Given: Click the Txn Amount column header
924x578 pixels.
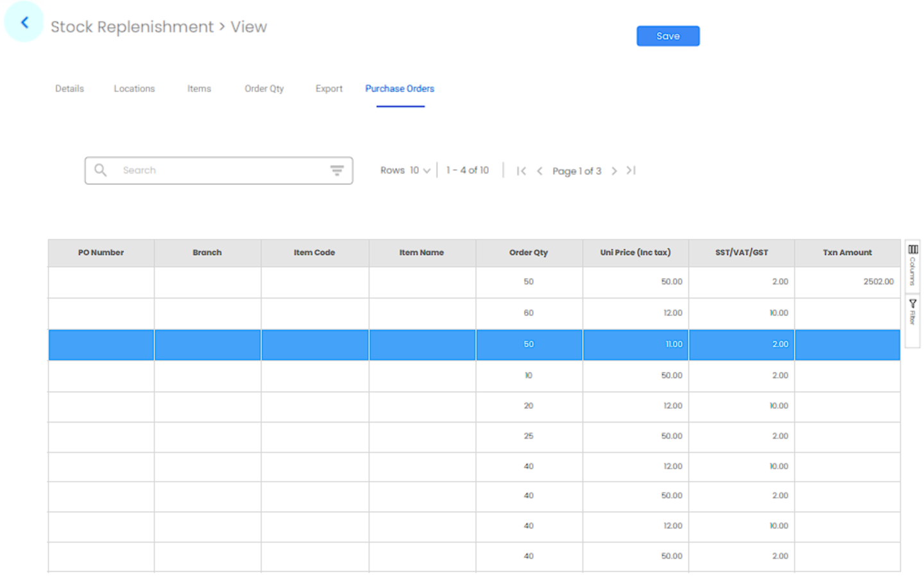Looking at the screenshot, I should 847,253.
